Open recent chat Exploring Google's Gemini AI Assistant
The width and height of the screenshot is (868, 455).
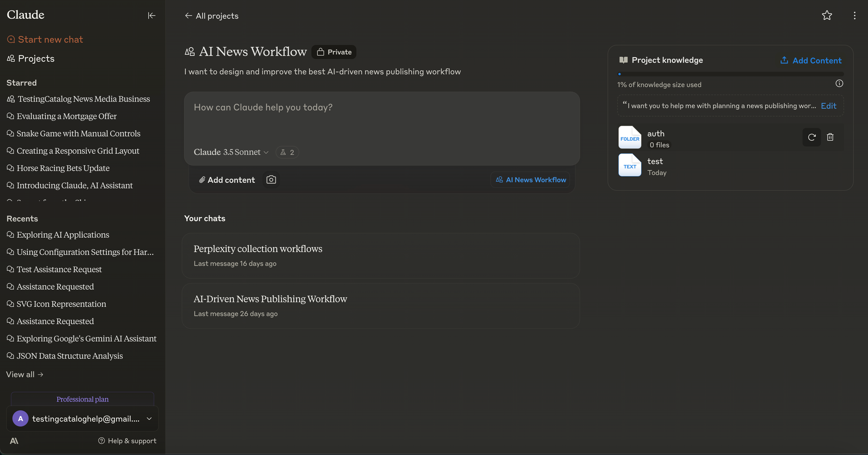82,339
